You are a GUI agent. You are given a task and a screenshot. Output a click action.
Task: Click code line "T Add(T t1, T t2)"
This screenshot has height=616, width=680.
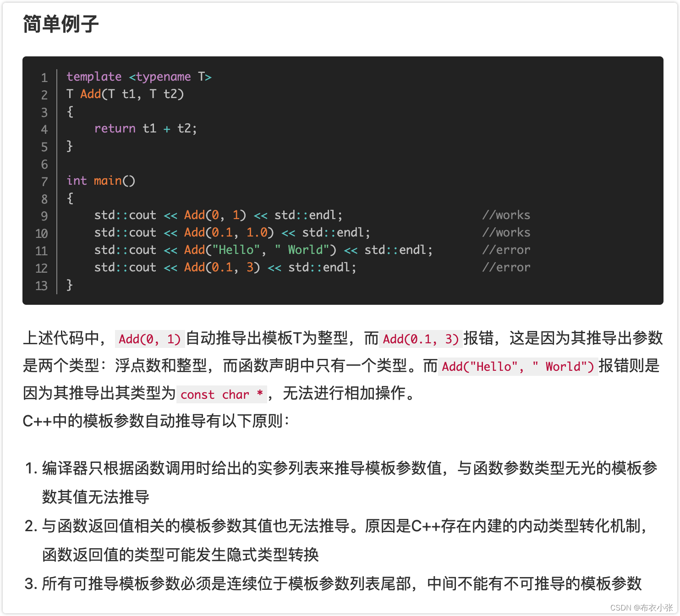click(x=125, y=94)
